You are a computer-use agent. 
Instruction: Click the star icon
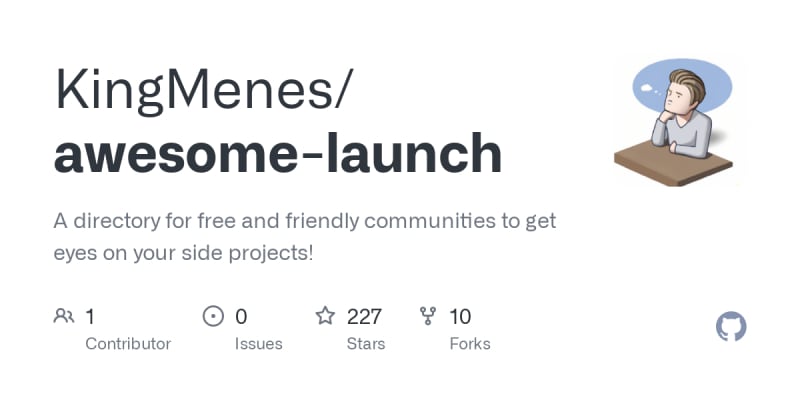[325, 317]
